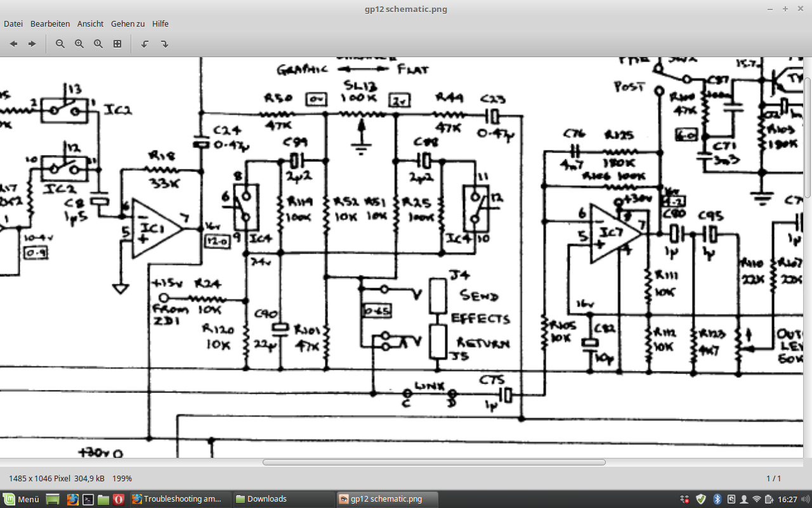Open file manager folder icon in panel
Screen dimensions: 812x508
point(103,499)
